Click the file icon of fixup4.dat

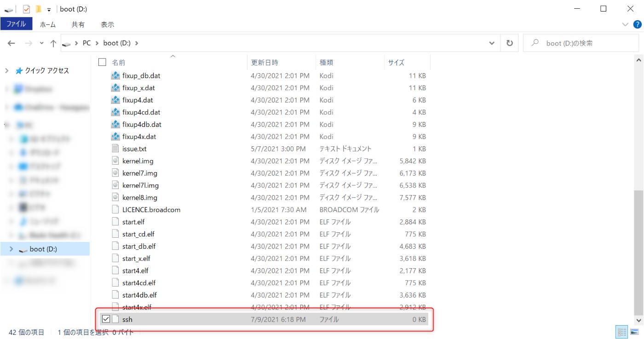[x=115, y=100]
